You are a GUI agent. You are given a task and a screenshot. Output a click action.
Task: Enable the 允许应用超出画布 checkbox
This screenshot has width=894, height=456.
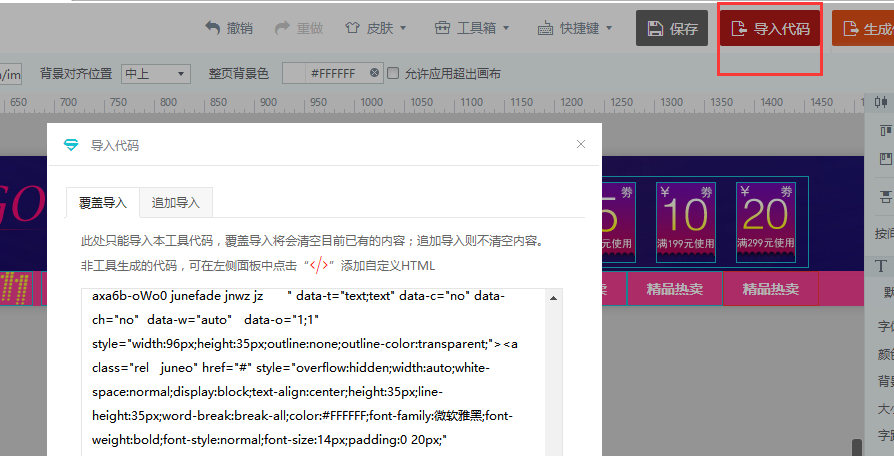coord(394,73)
